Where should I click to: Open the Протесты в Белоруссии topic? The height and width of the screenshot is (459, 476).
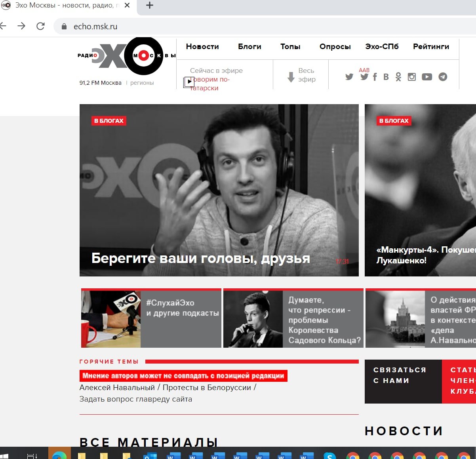207,387
